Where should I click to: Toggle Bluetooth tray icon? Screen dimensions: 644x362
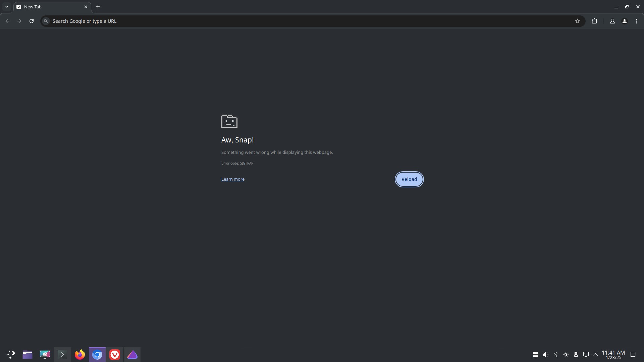tap(555, 355)
